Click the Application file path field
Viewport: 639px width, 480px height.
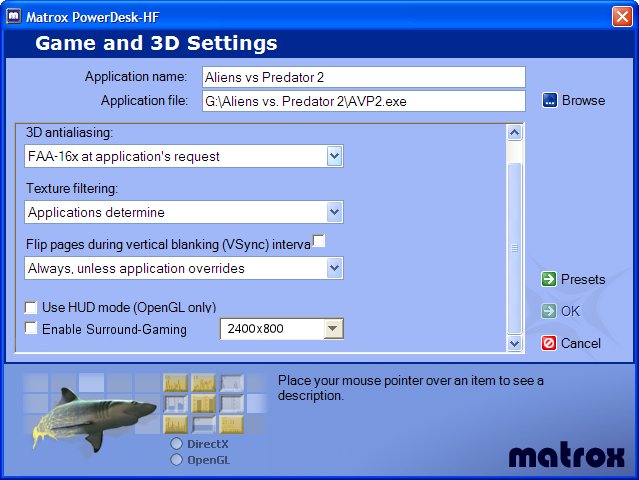coord(364,101)
